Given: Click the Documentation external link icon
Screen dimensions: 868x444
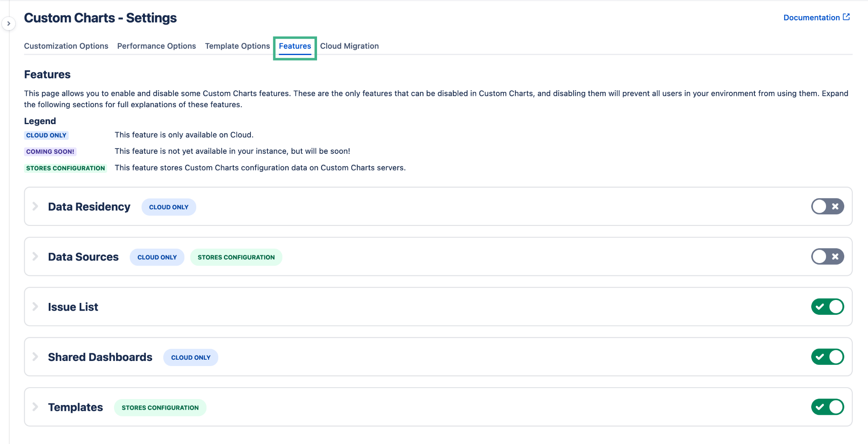Looking at the screenshot, I should pos(846,17).
